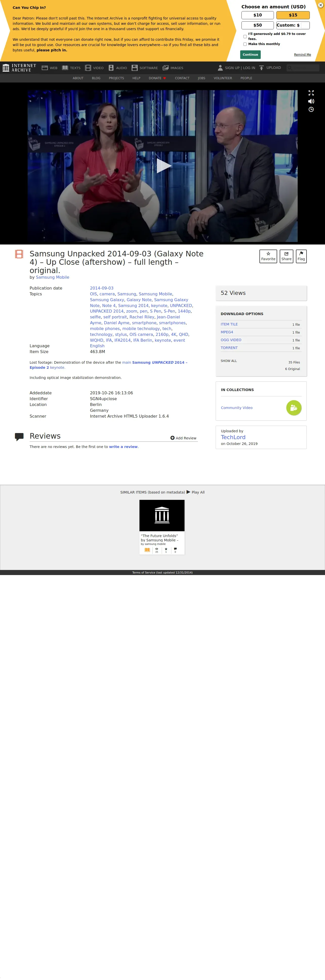Viewport: 325px width, 980px height.
Task: Click the film strip media type icon
Action: tap(19, 254)
